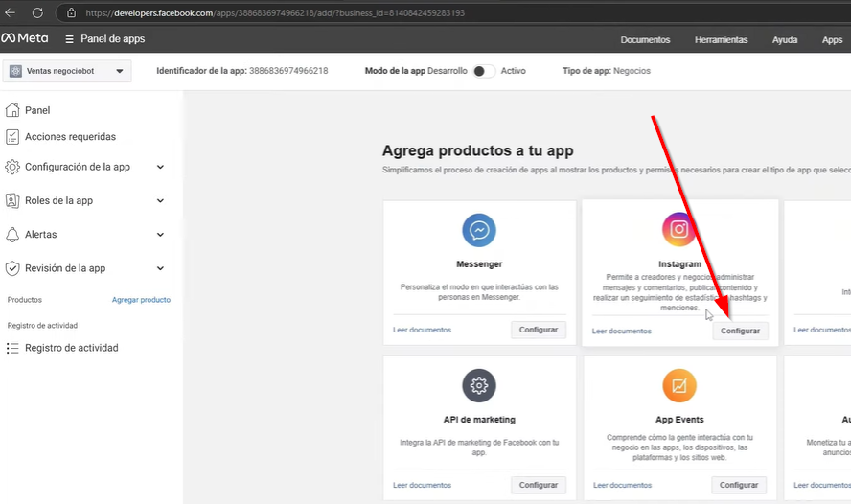The width and height of the screenshot is (851, 504).
Task: Open Herramientas in the top menu
Action: click(721, 39)
